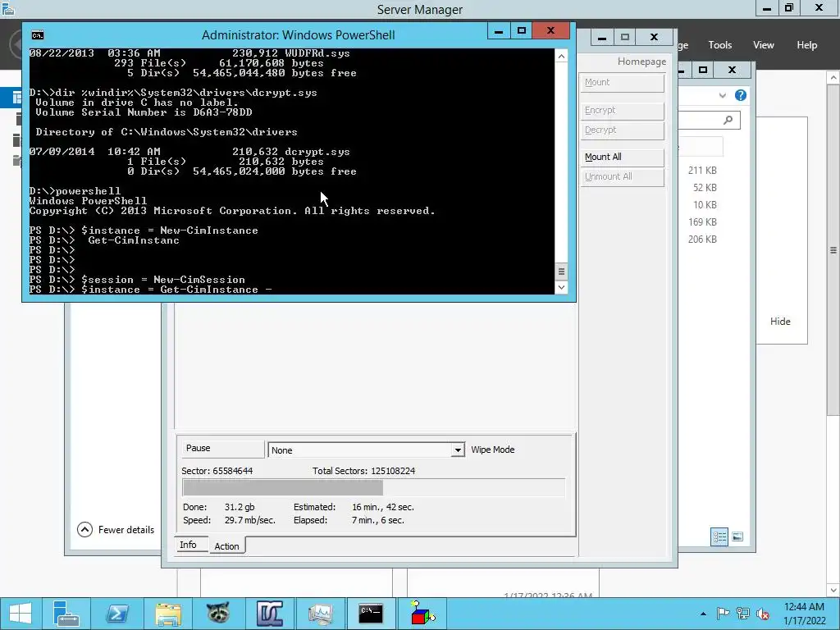Pause the encryption process
This screenshot has height=630, width=840.
(223, 449)
